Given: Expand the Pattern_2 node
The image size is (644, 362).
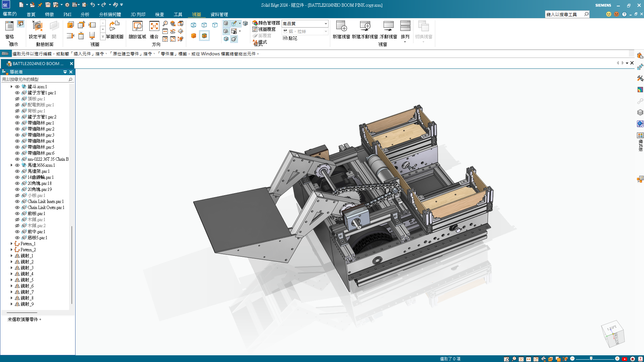Looking at the screenshot, I should (11, 250).
